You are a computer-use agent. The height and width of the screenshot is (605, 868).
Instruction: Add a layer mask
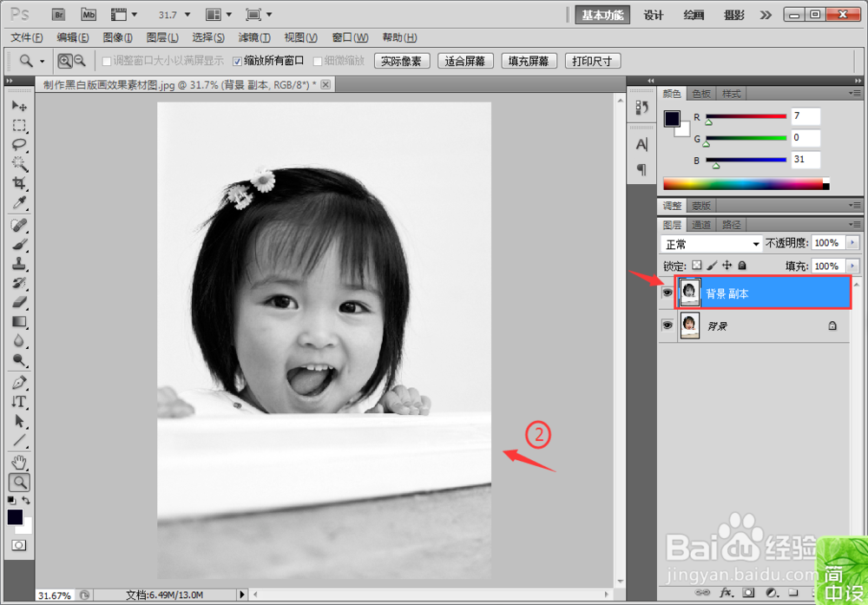[x=748, y=593]
